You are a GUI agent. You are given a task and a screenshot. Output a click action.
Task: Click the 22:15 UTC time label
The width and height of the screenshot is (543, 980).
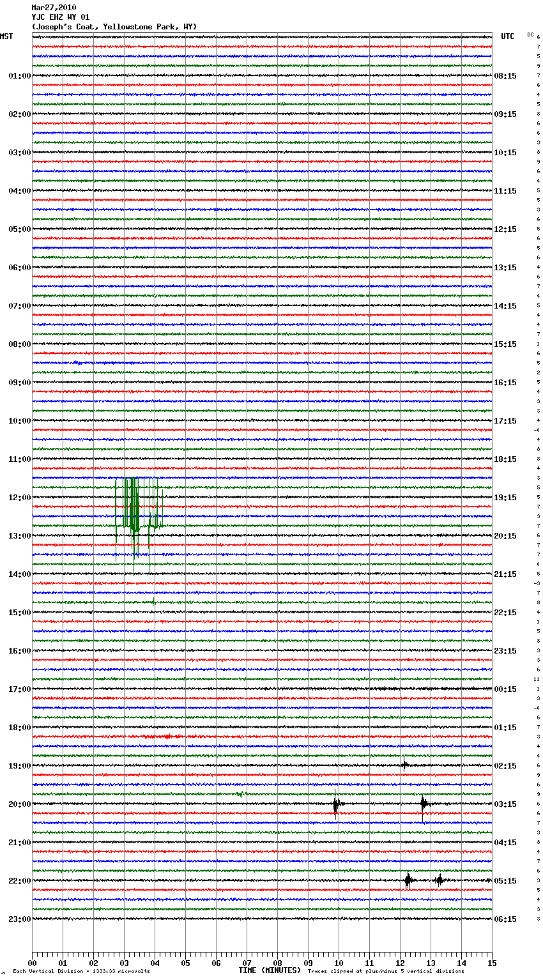(505, 613)
